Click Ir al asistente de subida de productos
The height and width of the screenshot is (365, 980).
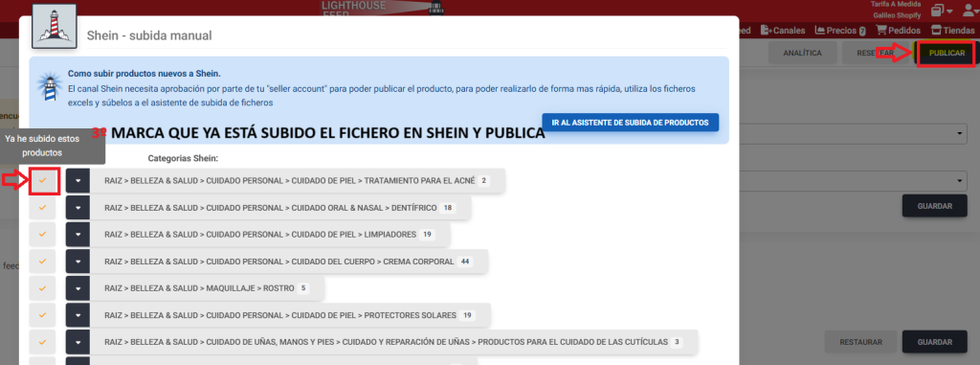tap(631, 122)
